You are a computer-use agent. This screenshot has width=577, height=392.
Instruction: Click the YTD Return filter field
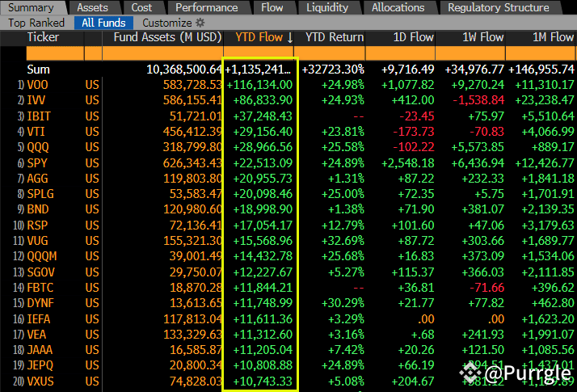coord(330,53)
